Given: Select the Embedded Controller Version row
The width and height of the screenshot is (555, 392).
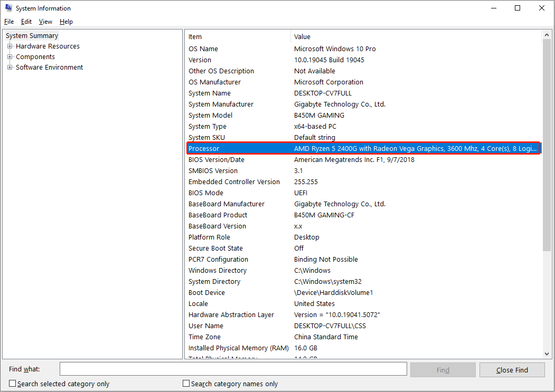Looking at the screenshot, I should [363, 182].
